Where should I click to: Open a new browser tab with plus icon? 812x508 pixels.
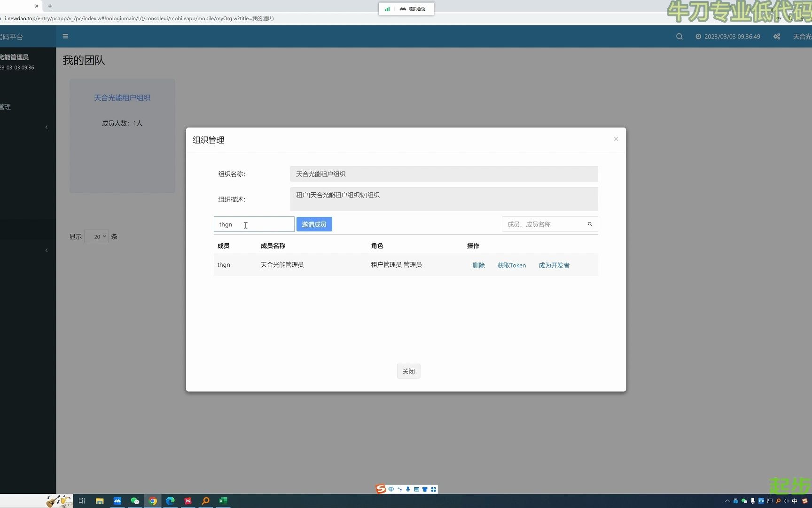(x=50, y=6)
